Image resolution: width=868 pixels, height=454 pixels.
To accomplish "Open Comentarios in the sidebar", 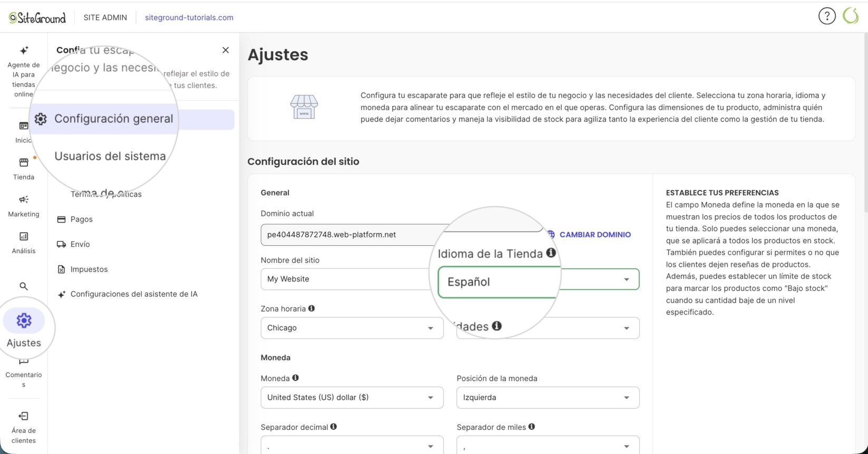I will coord(24,373).
